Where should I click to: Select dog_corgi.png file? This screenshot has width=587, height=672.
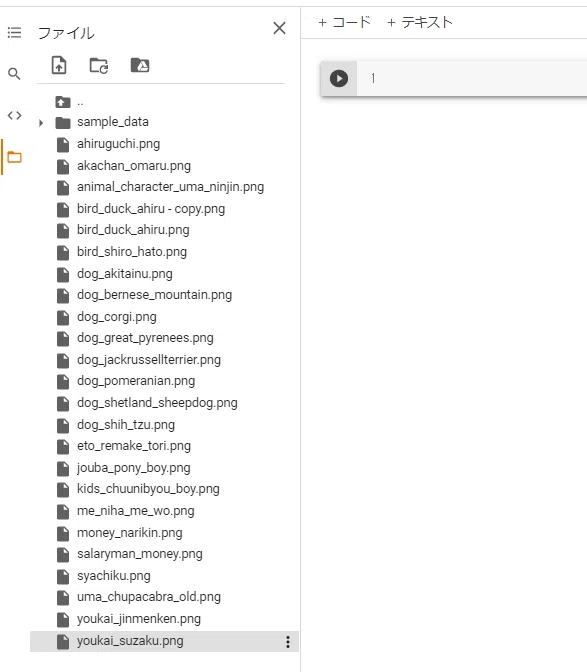coord(117,317)
